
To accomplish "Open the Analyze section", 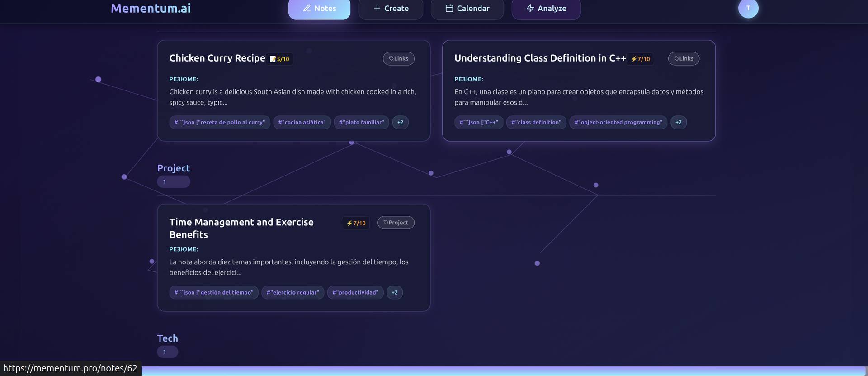I will point(546,9).
